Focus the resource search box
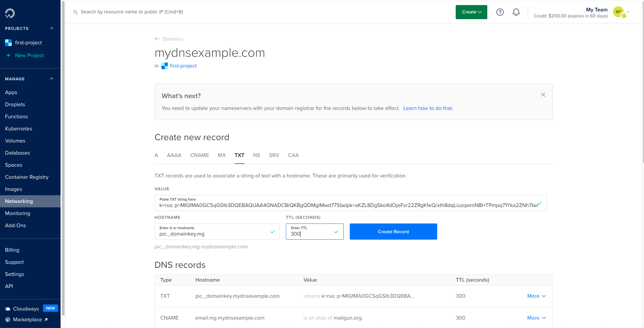The height and width of the screenshot is (328, 644). click(132, 12)
